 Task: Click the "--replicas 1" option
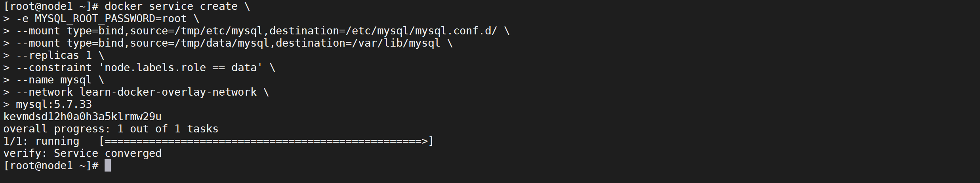click(x=54, y=55)
